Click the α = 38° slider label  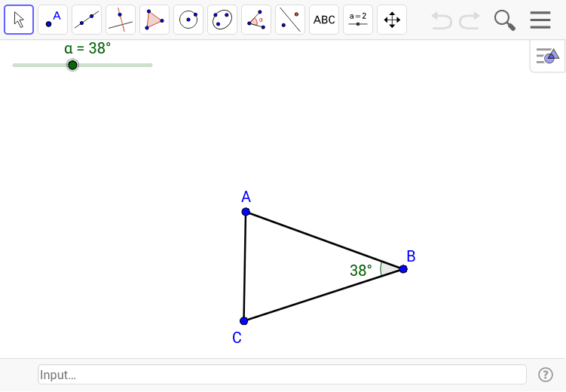(87, 48)
